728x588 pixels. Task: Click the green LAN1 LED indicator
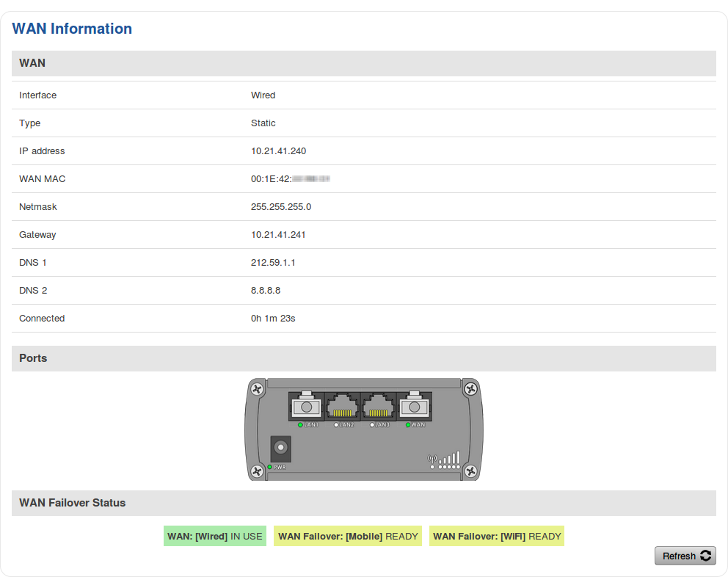coord(300,425)
